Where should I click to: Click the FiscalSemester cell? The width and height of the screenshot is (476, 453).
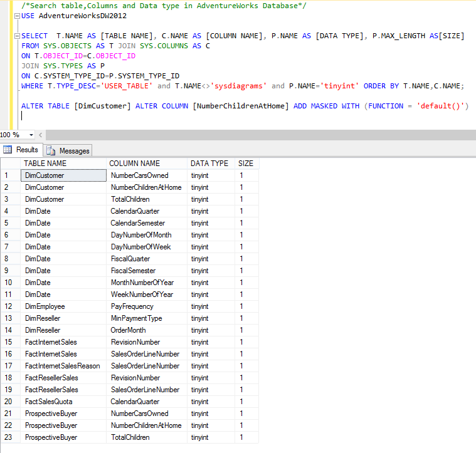click(x=147, y=271)
